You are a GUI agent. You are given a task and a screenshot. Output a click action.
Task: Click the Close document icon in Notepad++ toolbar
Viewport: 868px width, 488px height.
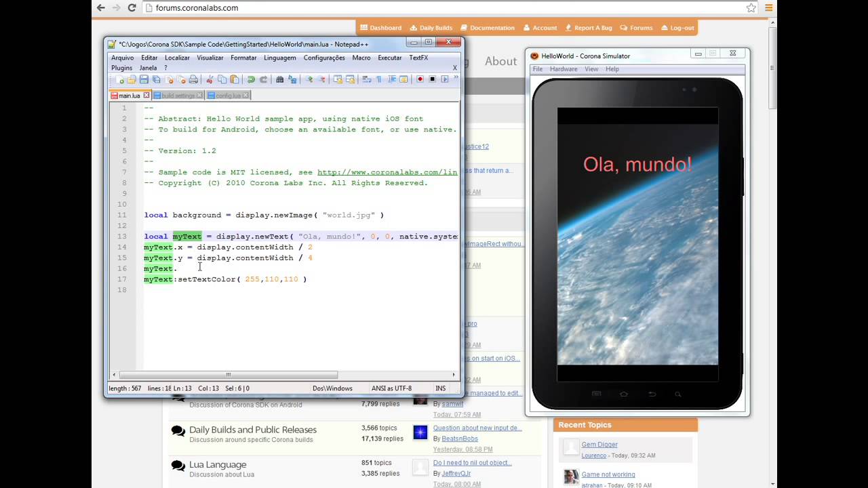pyautogui.click(x=169, y=79)
